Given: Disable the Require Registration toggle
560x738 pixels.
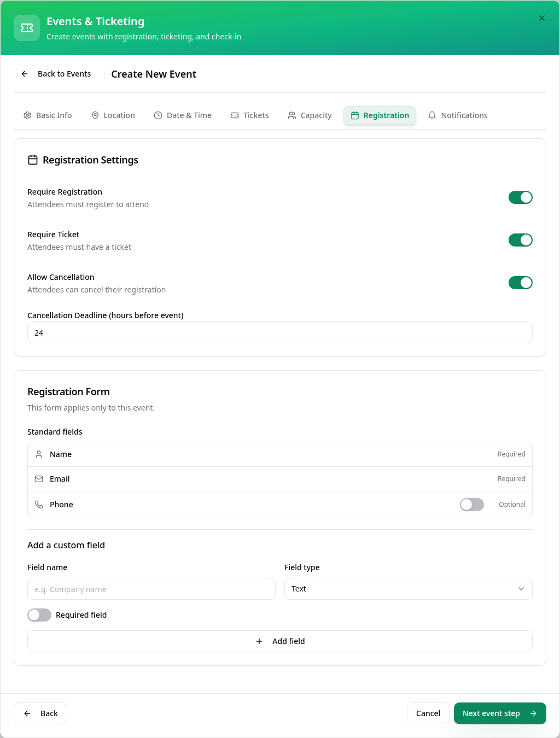Looking at the screenshot, I should [x=521, y=197].
